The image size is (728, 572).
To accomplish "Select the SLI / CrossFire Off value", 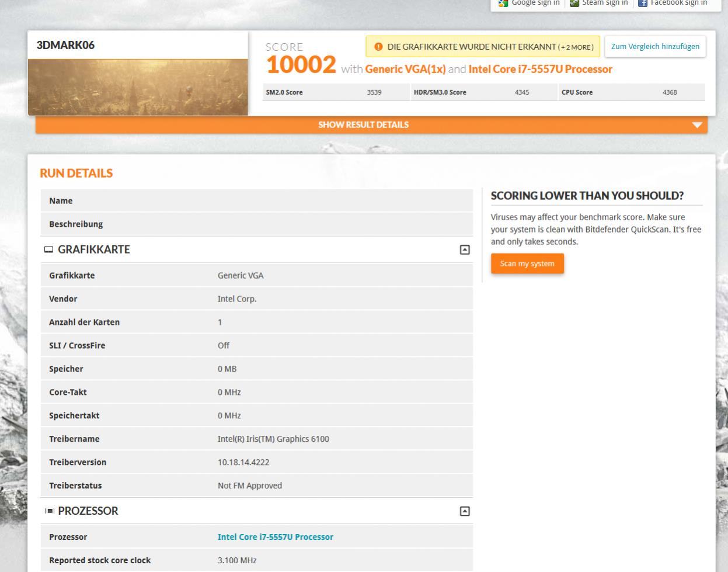I will 224,345.
